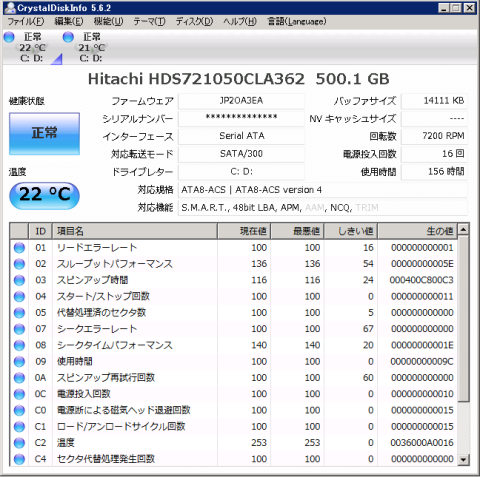This screenshot has width=480, height=477.
Task: Click status orb for スループットパフォーマンス row
Action: [19, 264]
